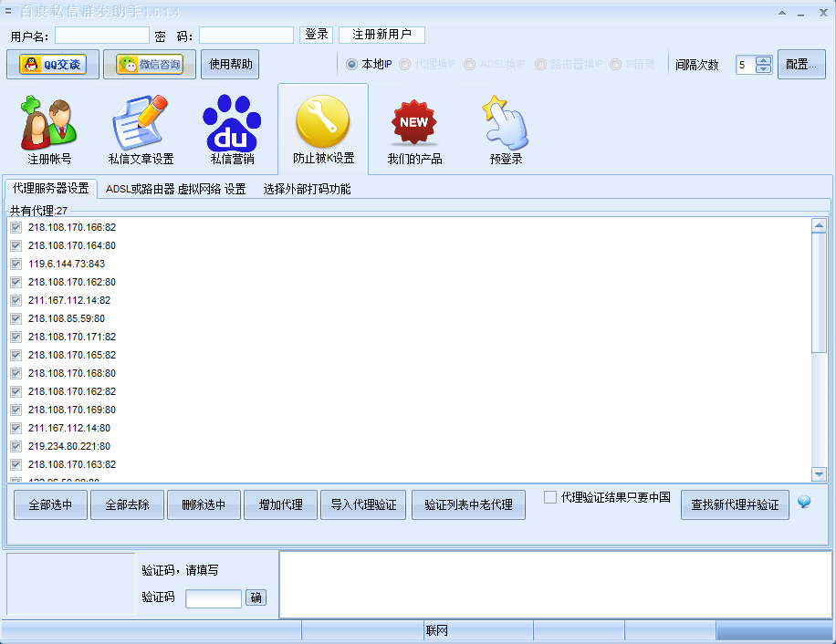Click 全部选中 to select all proxies
Viewport: 836px width, 644px height.
coord(50,504)
